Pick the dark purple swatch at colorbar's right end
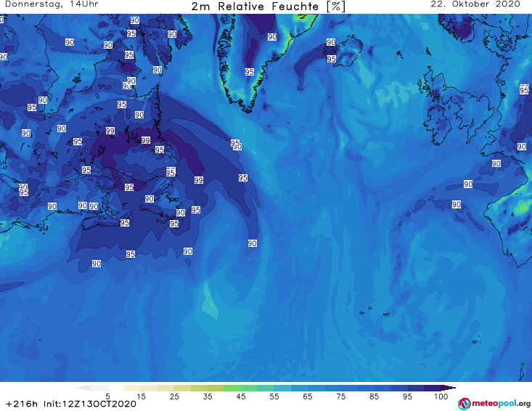The width and height of the screenshot is (532, 411). coord(448,388)
